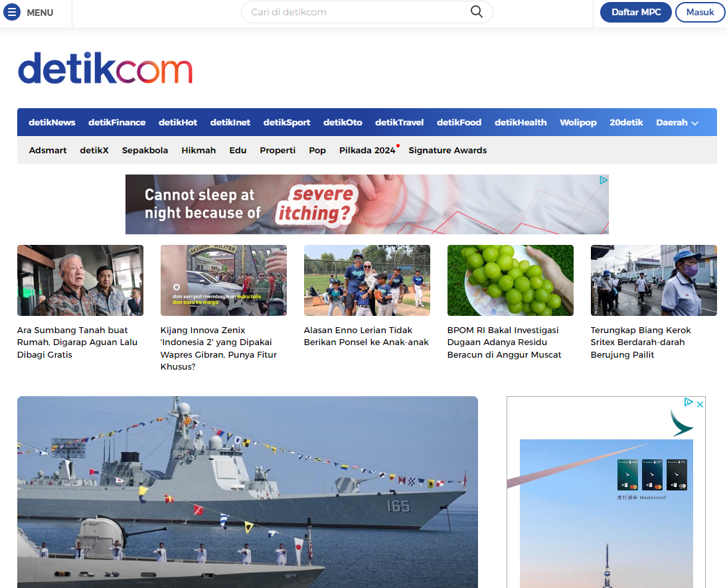Screen dimensions: 727x588
Task: Type in the Cari di detikcom field
Action: click(359, 12)
